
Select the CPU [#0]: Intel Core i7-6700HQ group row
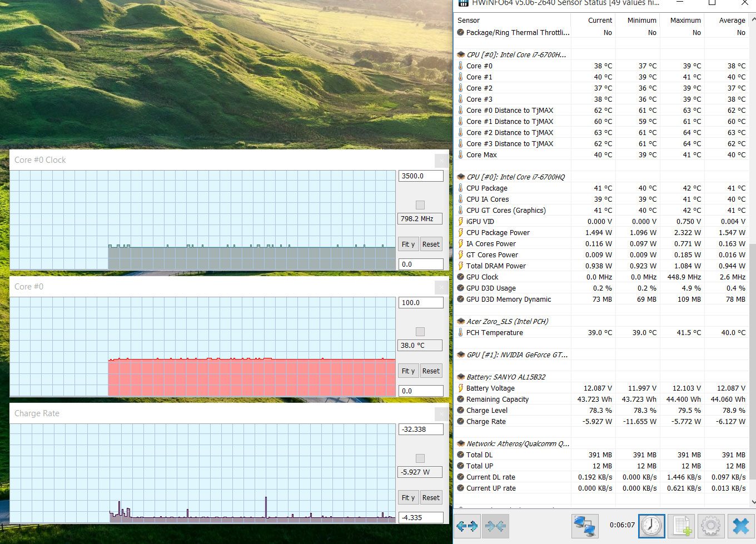click(601, 177)
